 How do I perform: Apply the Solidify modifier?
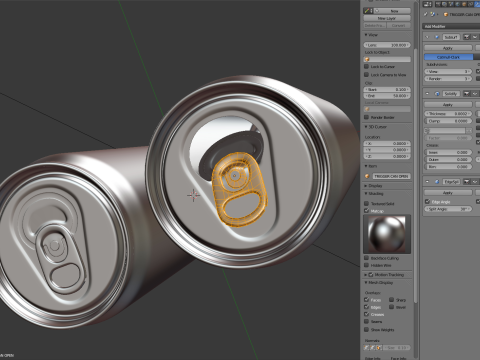448,105
